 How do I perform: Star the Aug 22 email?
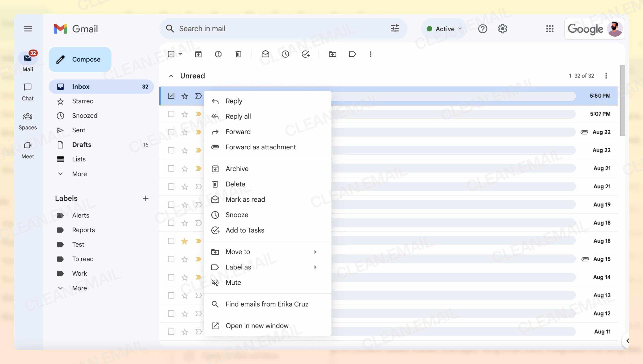[x=184, y=132]
